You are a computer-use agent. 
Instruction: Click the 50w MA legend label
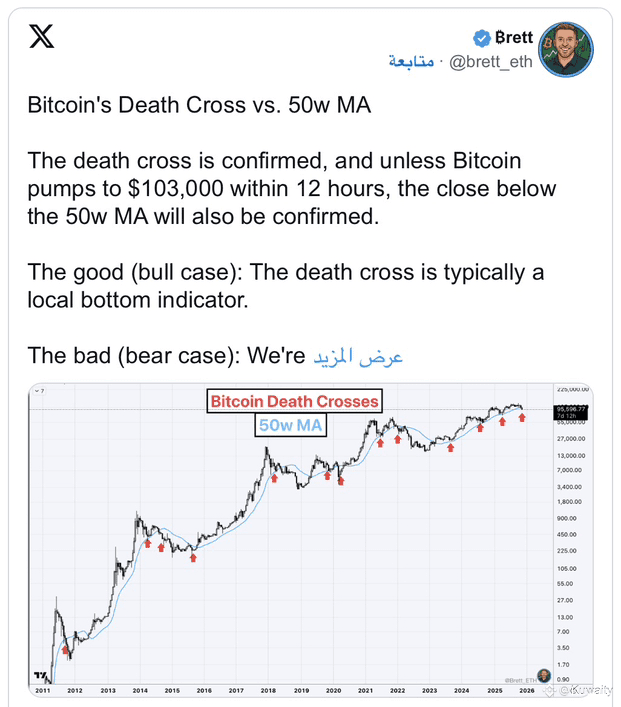pos(292,425)
